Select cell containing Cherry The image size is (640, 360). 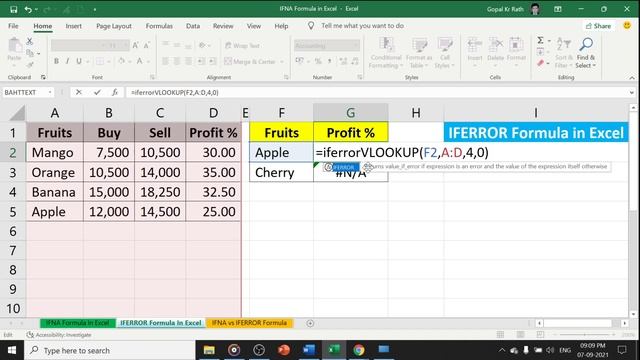coord(281,172)
